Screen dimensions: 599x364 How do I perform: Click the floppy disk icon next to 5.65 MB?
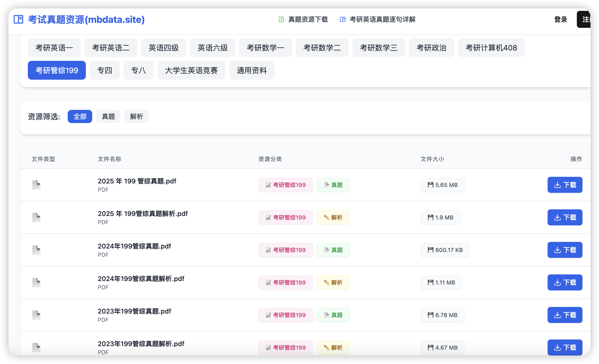(430, 185)
